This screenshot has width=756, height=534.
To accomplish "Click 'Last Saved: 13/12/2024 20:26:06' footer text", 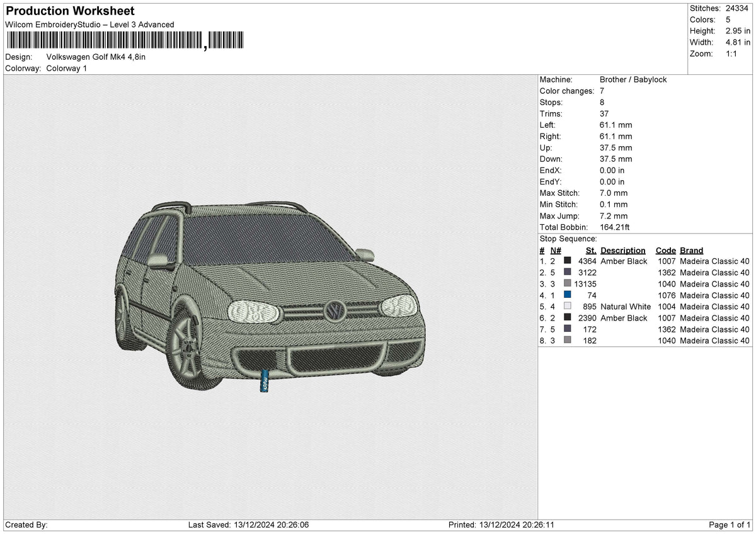I will click(248, 525).
